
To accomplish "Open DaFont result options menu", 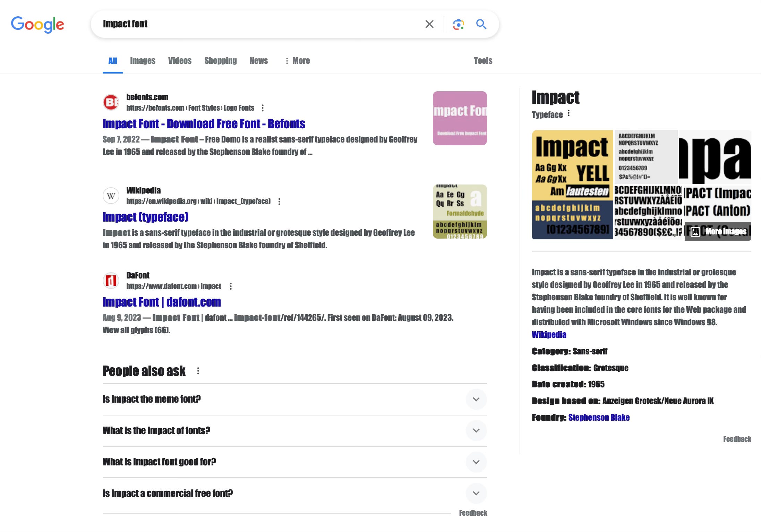I will coord(231,286).
